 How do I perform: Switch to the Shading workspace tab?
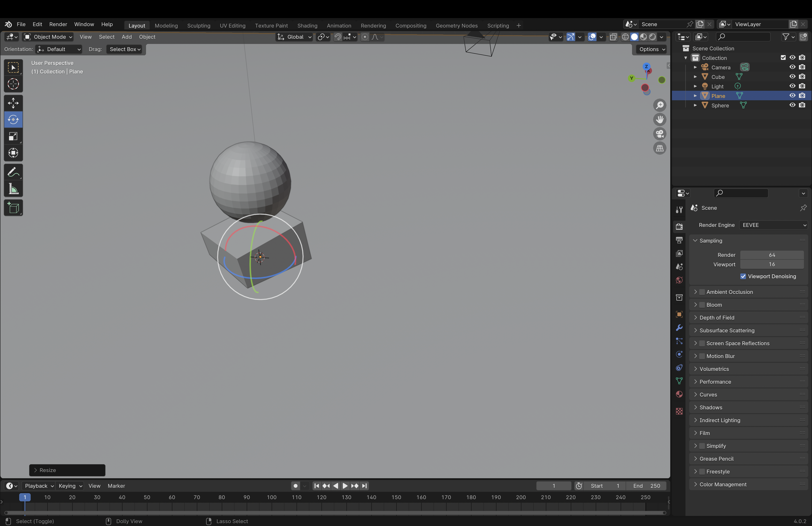tap(307, 26)
